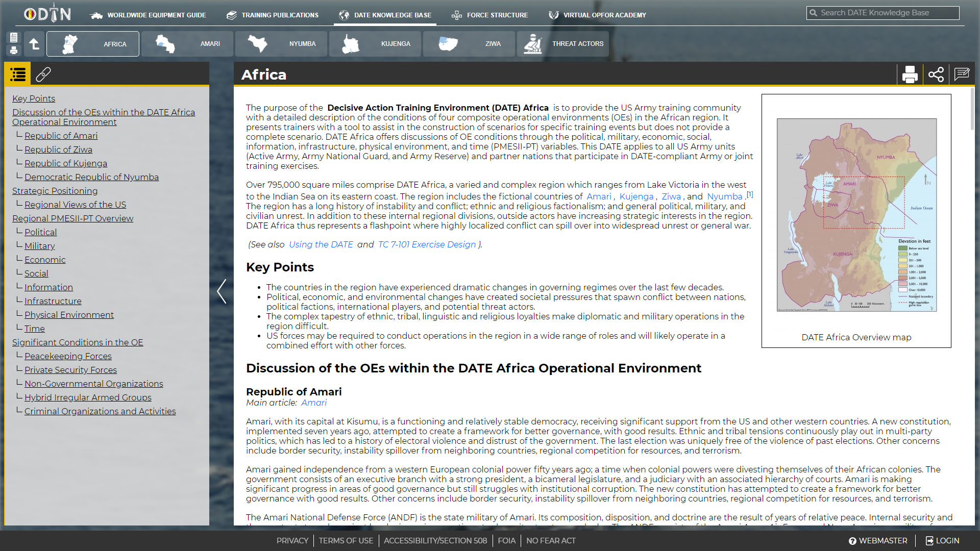Open the Force Structure menu

[490, 15]
